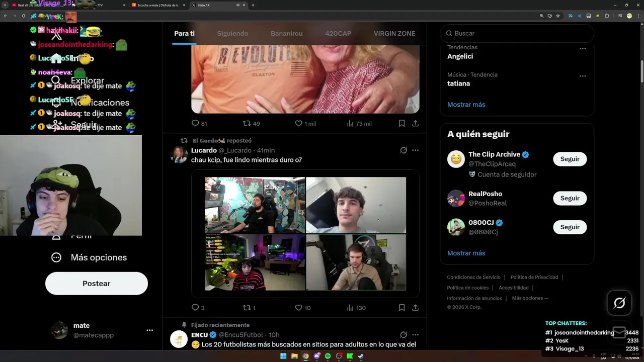
Task: Open more options for Angelici trend
Action: click(583, 49)
